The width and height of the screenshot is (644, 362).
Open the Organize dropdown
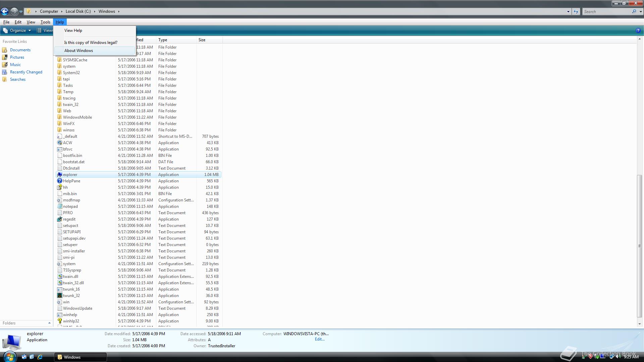pos(17,31)
